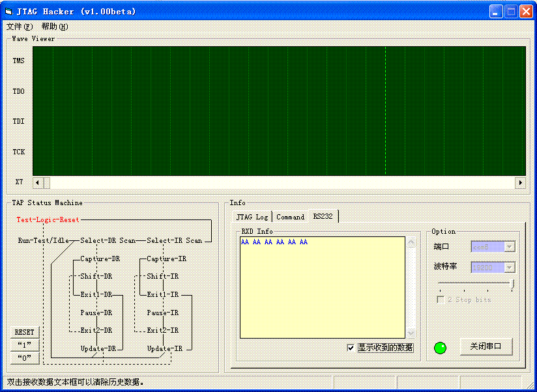The image size is (537, 392).
Task: Click the Pause-DR state label
Action: pyautogui.click(x=96, y=313)
